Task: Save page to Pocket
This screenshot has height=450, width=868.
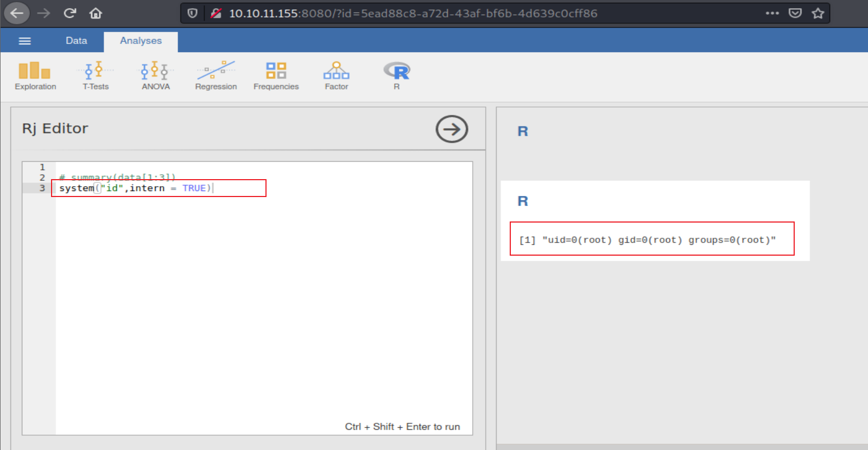Action: (795, 13)
